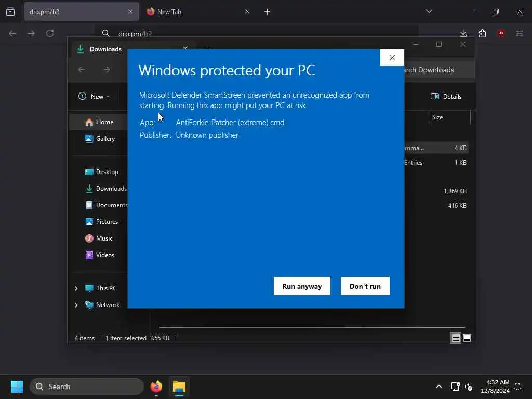
Task: Select the 416 KB file row
Action: point(436,206)
